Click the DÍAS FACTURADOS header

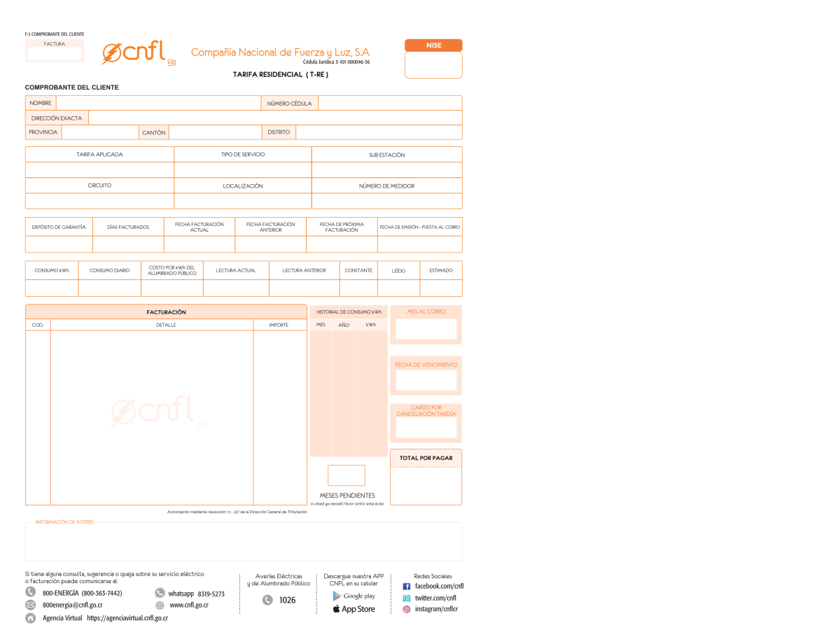click(x=128, y=227)
